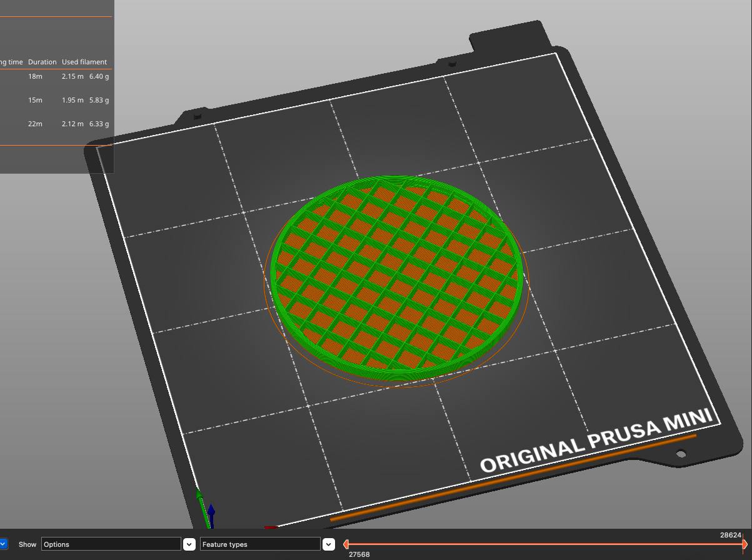
Task: Click the sliced round grid model
Action: [x=396, y=278]
